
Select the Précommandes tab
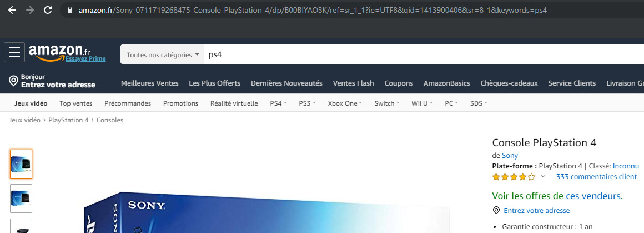(128, 103)
